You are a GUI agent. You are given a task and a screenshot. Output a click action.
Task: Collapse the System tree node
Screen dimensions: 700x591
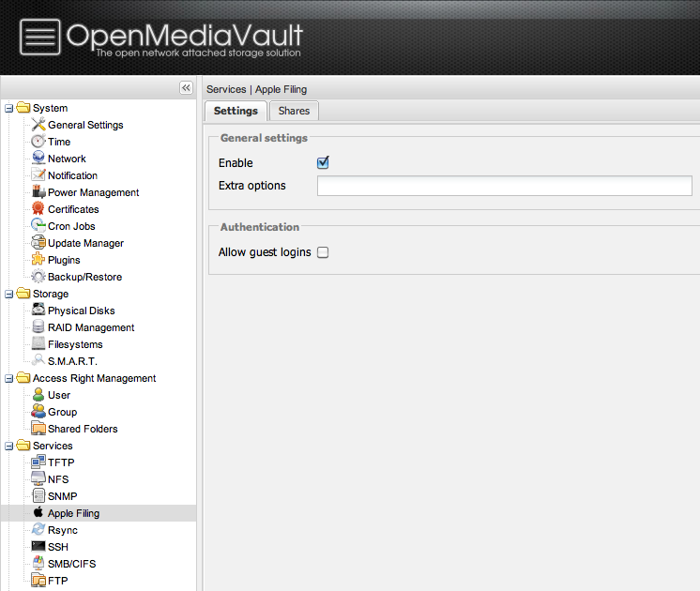point(9,108)
